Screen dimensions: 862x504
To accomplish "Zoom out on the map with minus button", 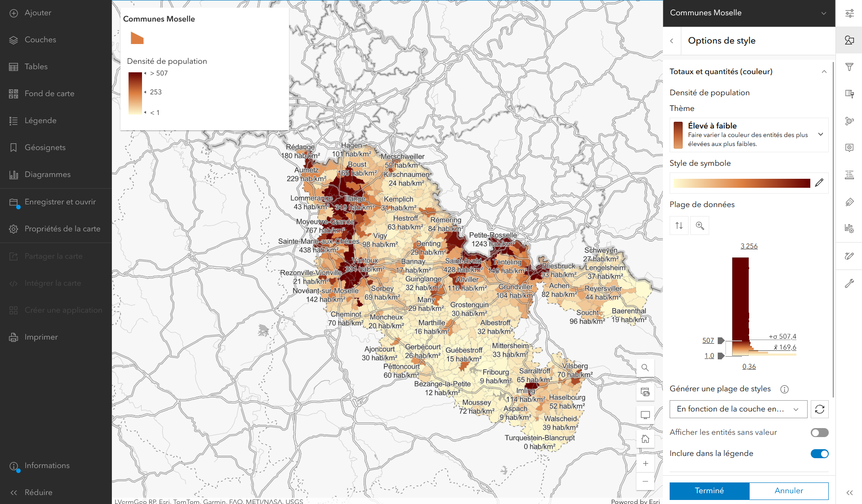I will pos(645,481).
